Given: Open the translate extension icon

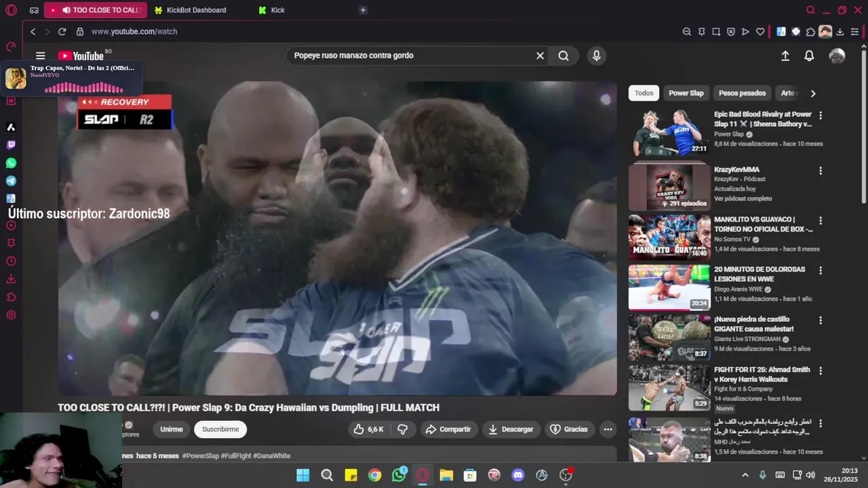Looking at the screenshot, I should 781,32.
